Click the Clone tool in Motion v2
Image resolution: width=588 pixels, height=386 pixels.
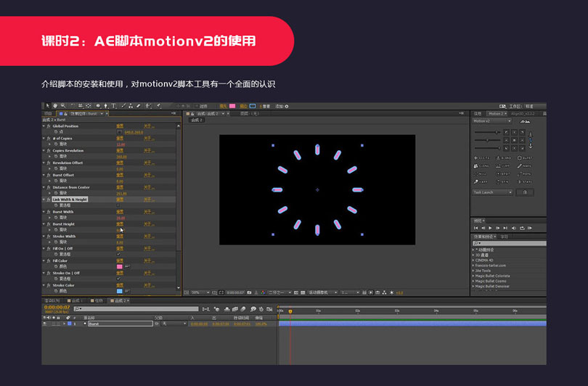tap(481, 166)
